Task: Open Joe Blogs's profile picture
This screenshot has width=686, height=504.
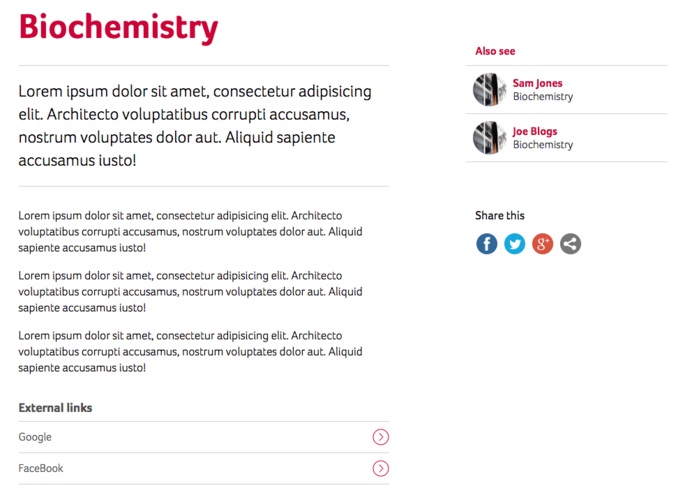Action: click(x=490, y=137)
